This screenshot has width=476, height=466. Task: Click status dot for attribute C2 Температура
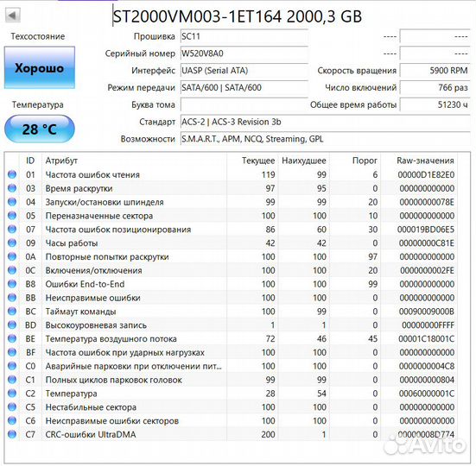(12, 393)
